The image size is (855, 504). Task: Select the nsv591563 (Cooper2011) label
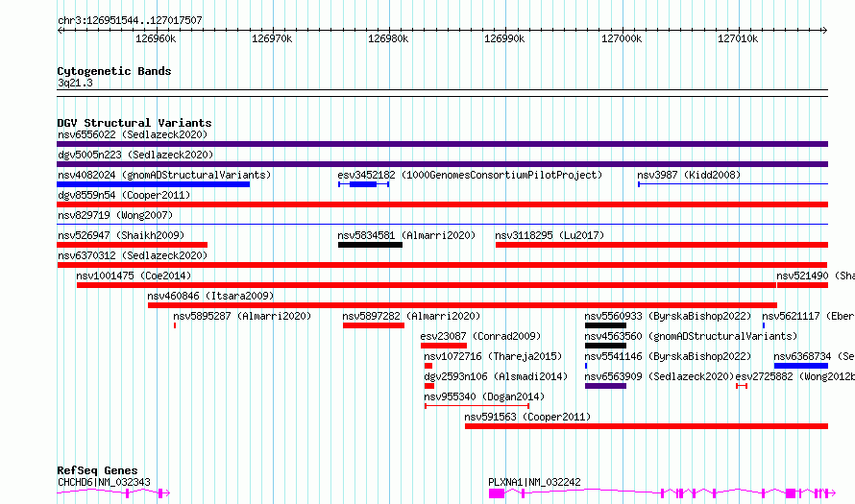pyautogui.click(x=527, y=417)
